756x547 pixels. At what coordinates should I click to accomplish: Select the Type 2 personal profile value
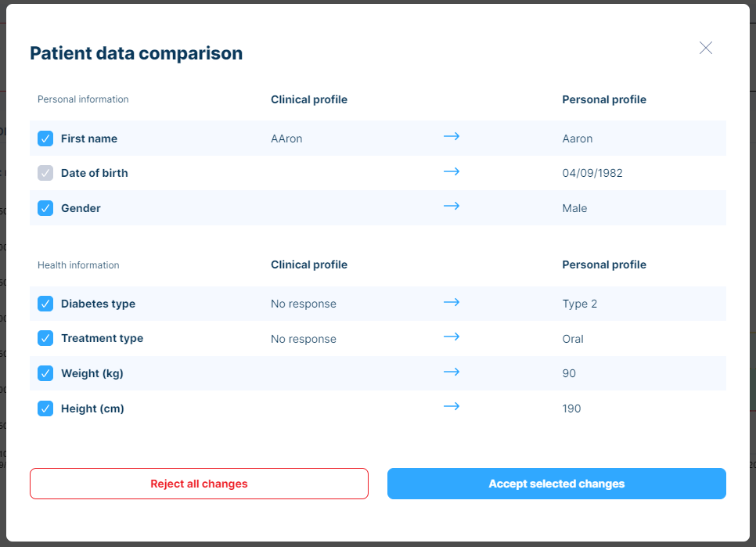click(580, 304)
